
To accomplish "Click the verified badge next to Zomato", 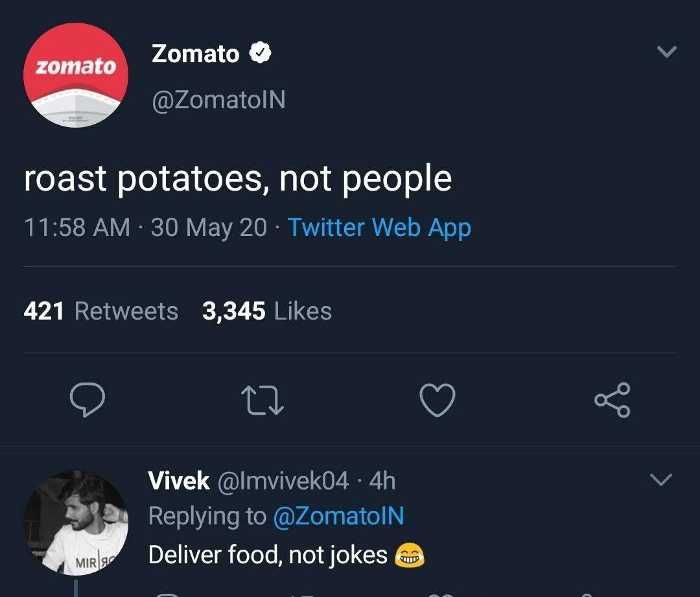I will point(260,52).
